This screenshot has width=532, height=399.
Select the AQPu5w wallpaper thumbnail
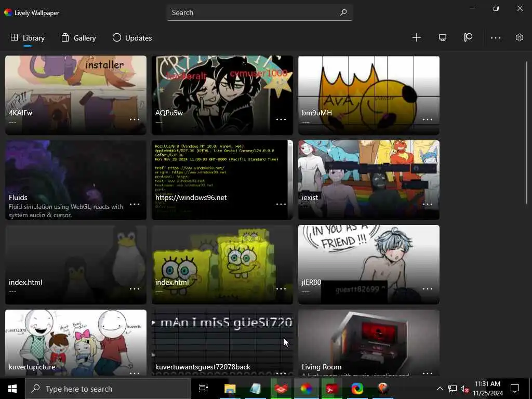[222, 95]
